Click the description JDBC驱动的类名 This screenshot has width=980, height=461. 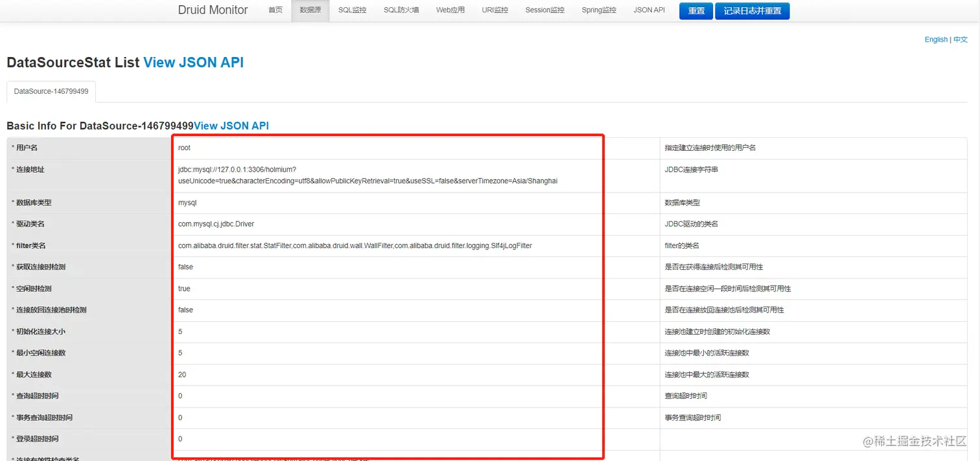point(692,224)
